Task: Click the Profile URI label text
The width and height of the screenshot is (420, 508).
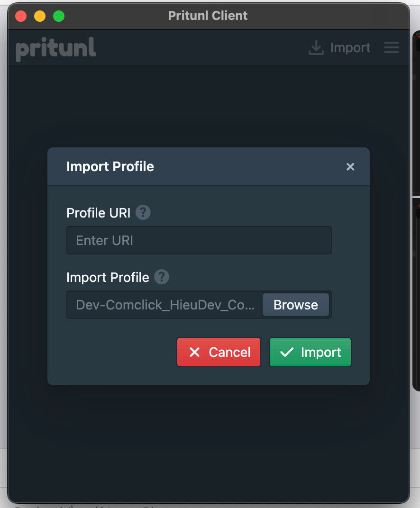Action: (99, 213)
